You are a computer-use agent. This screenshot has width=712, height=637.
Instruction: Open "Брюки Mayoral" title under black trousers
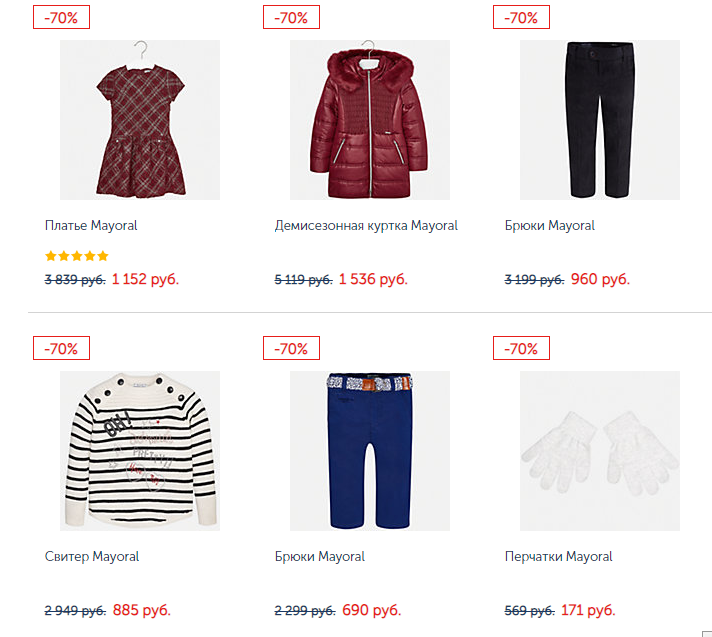[549, 226]
